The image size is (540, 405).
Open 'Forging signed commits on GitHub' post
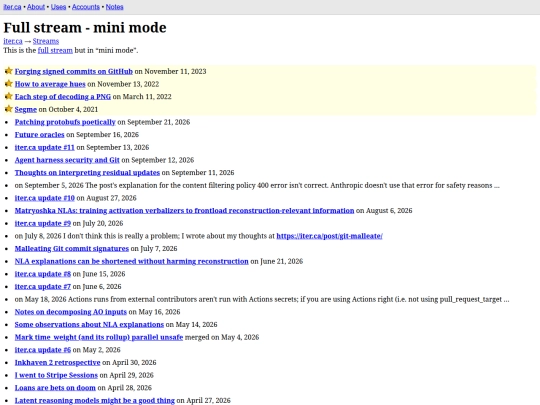[73, 71]
